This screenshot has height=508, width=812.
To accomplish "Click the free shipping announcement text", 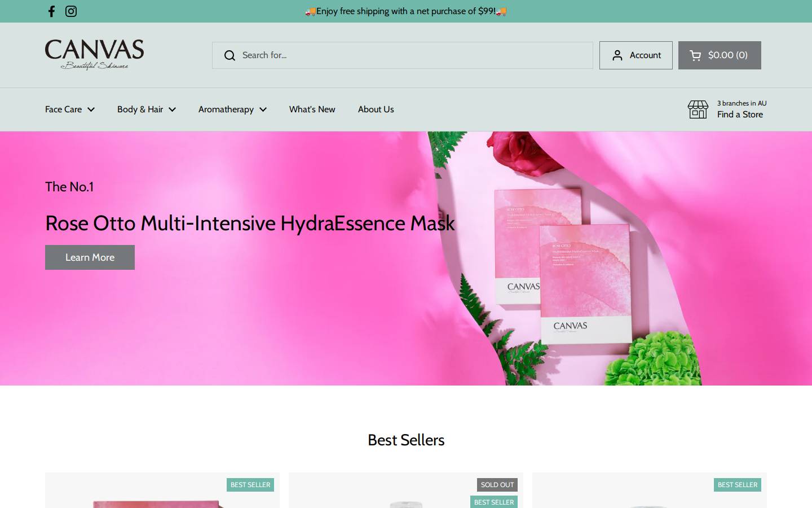I will 406,11.
